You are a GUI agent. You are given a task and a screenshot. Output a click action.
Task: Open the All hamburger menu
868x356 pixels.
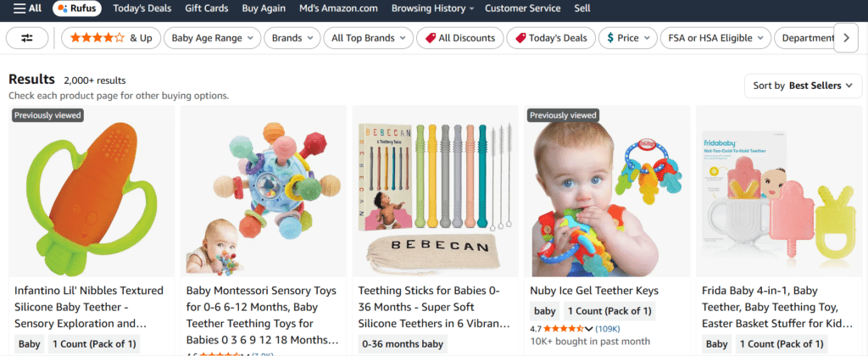[x=27, y=8]
